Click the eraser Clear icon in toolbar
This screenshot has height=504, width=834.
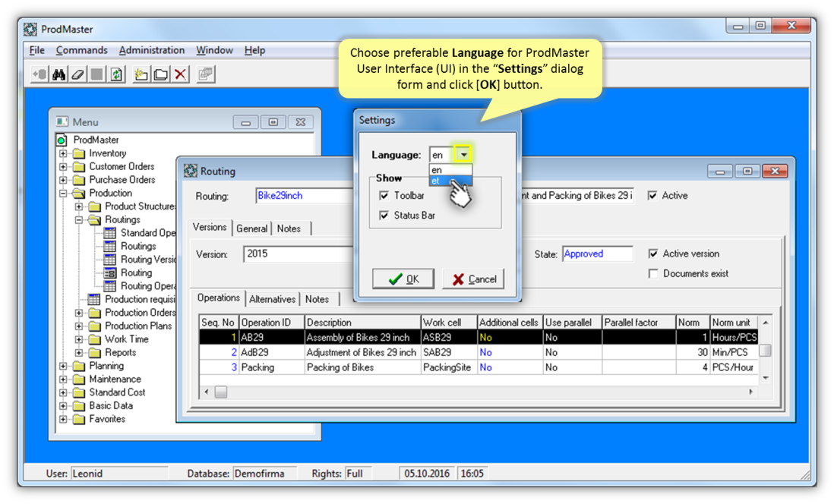pos(77,74)
